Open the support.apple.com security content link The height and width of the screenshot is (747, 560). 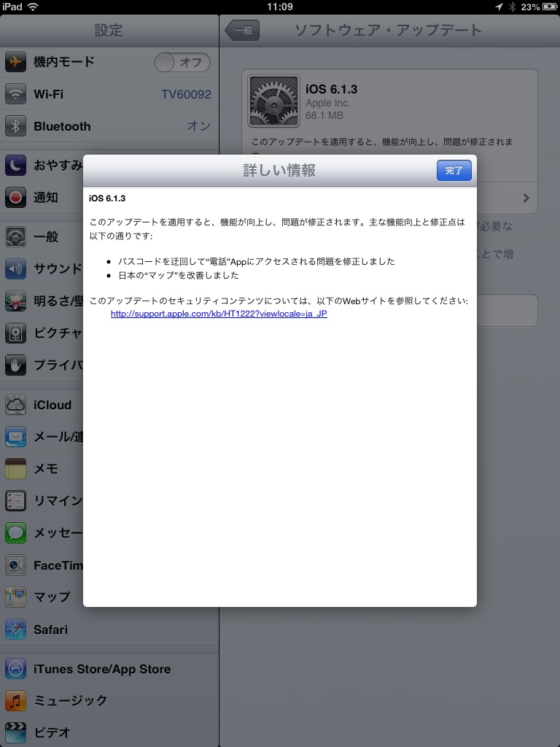[219, 314]
